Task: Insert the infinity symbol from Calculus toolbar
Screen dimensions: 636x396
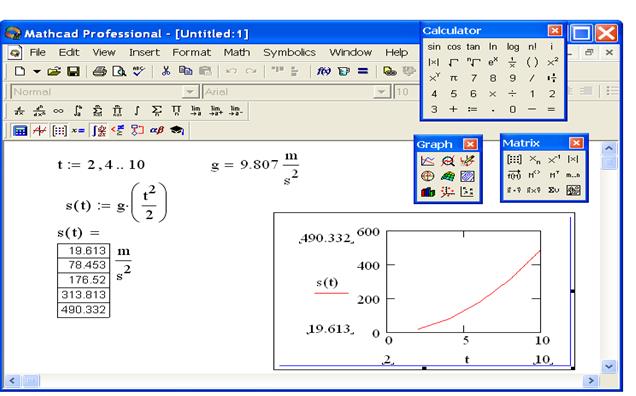Action: coord(58,111)
